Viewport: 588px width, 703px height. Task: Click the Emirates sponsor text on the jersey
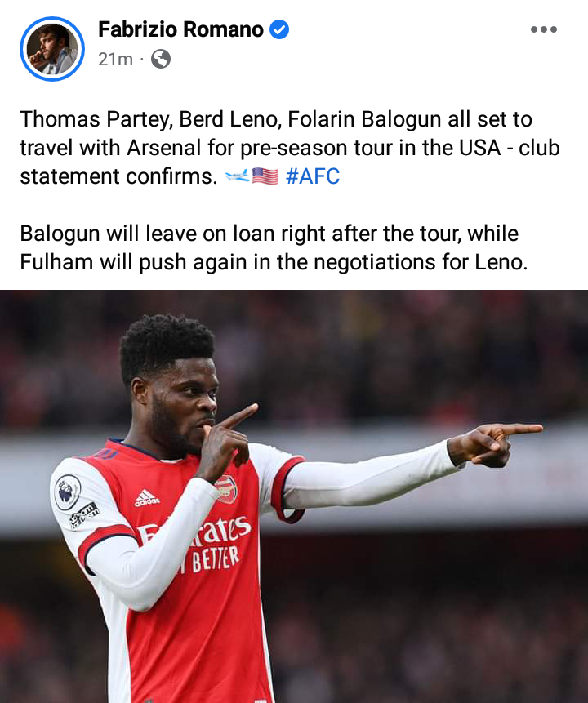click(195, 531)
